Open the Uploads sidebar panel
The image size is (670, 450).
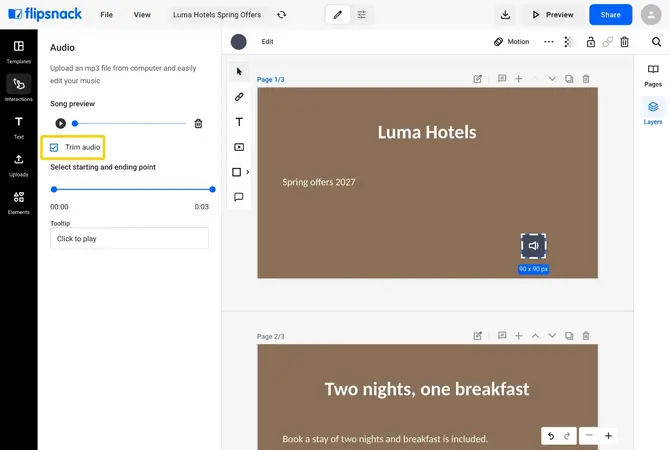(18, 165)
